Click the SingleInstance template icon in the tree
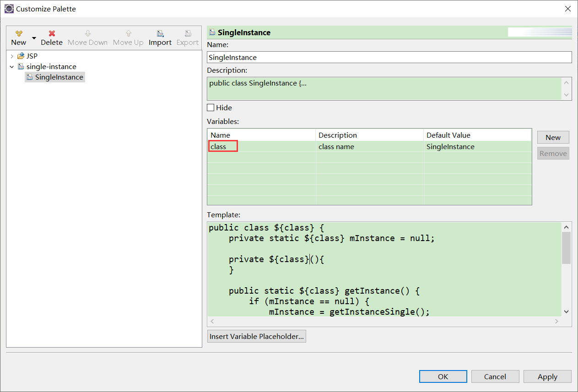Image resolution: width=578 pixels, height=392 pixels. coord(29,77)
